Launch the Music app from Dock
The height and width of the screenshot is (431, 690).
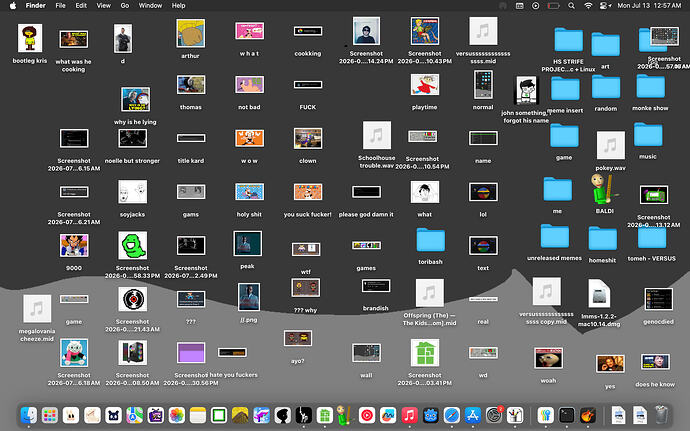point(409,415)
